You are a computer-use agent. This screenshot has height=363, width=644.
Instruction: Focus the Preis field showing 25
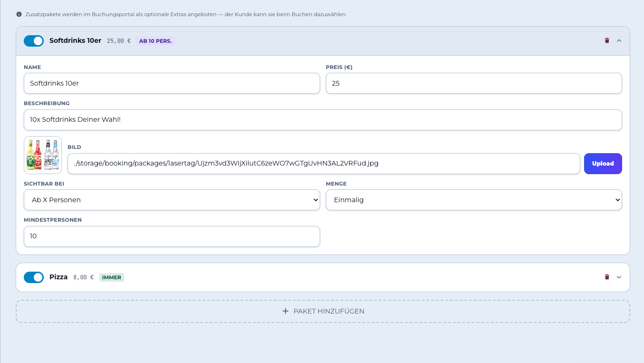(x=474, y=83)
